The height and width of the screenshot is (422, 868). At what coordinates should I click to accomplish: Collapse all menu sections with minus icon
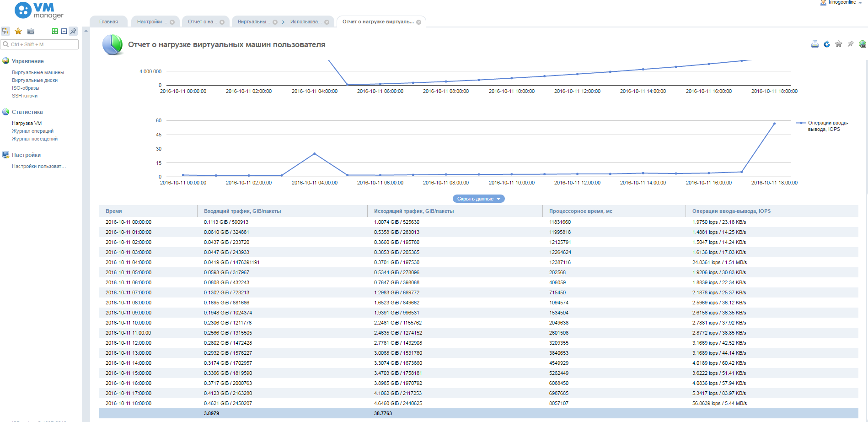(x=64, y=31)
